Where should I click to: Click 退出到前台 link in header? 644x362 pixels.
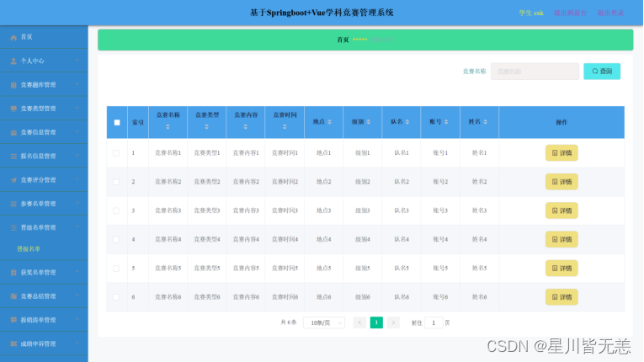tap(570, 13)
